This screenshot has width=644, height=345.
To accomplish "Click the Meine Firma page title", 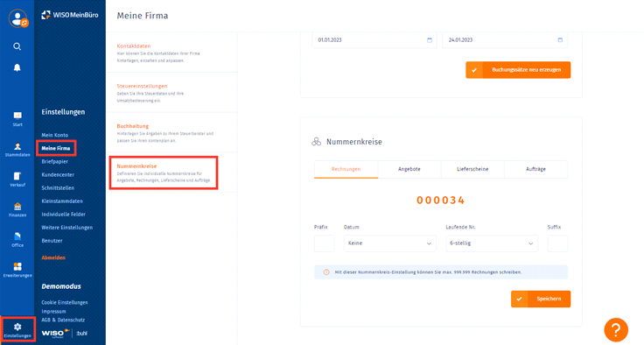I will 143,16.
